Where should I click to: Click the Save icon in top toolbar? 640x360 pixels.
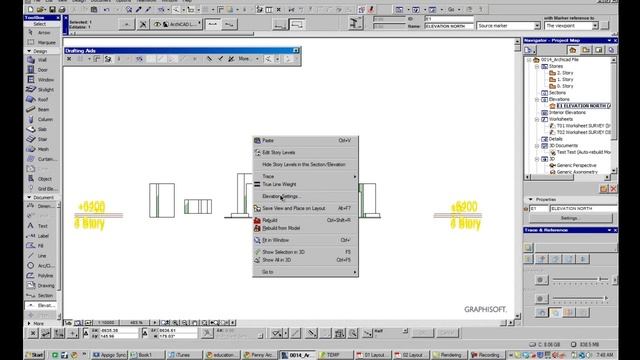click(x=52, y=9)
